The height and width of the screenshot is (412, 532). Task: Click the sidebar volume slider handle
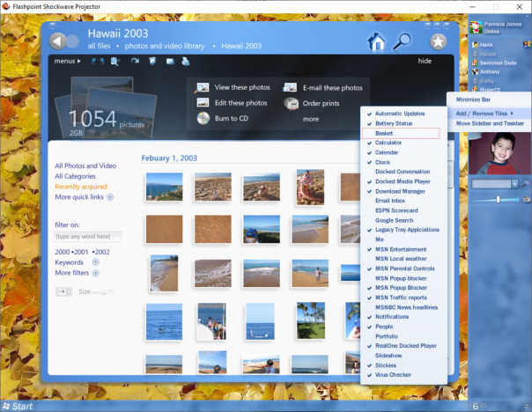[x=498, y=199]
